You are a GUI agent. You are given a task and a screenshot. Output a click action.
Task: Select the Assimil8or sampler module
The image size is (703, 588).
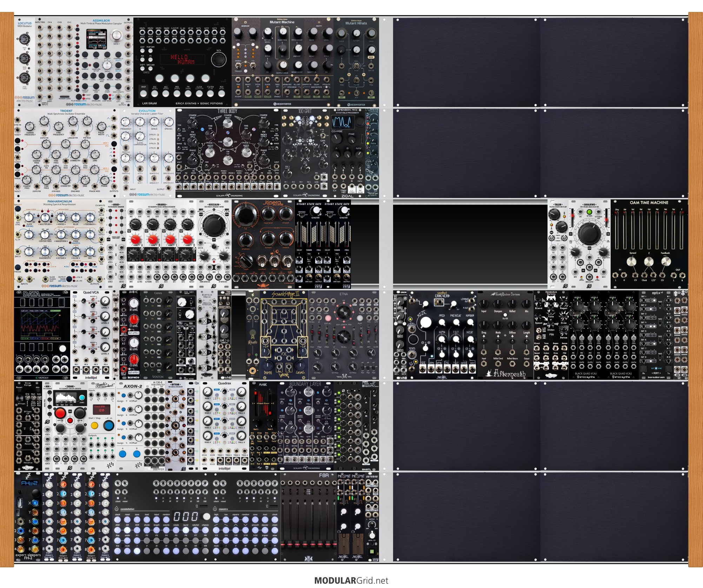pos(84,62)
